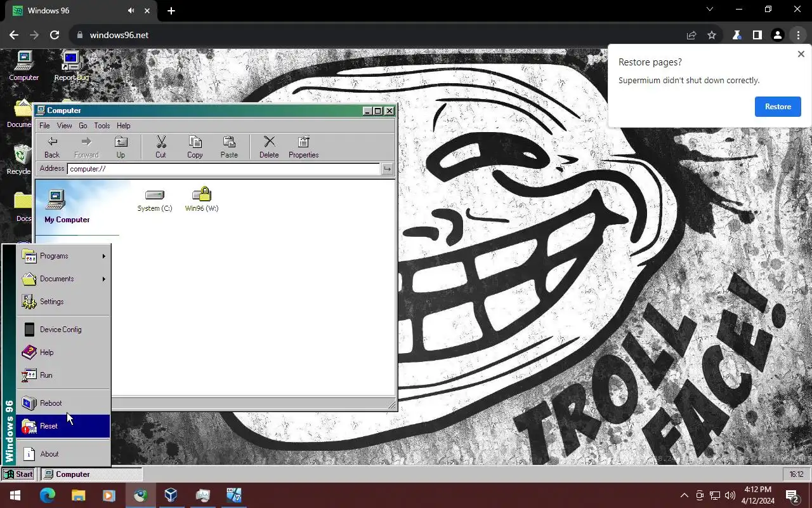Show hidden system tray icons

tap(684, 495)
